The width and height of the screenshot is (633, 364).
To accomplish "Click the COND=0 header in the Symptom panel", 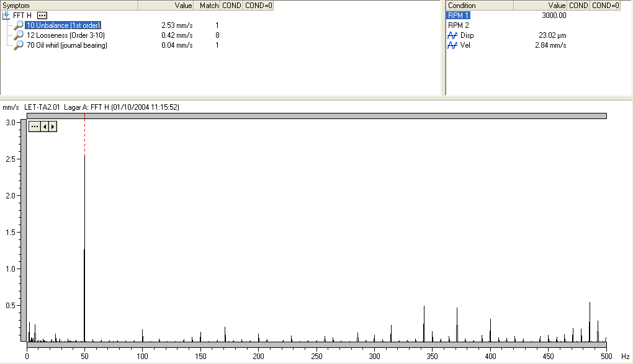I will point(258,6).
